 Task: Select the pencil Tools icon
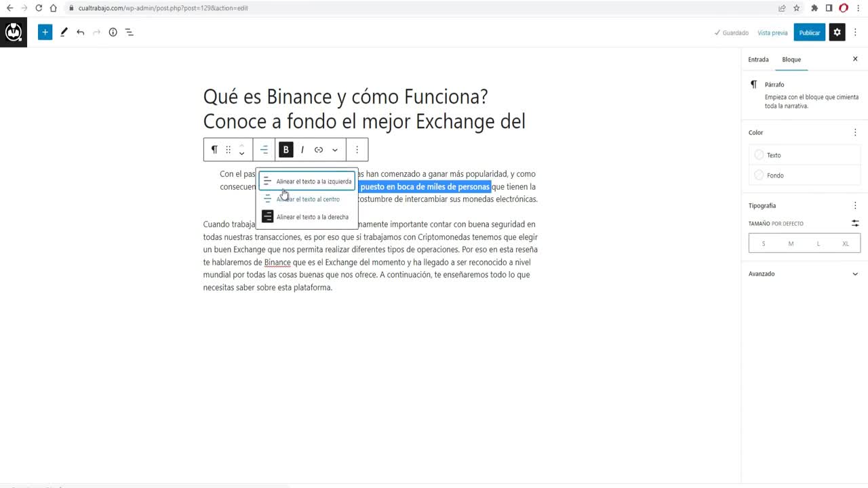point(64,32)
